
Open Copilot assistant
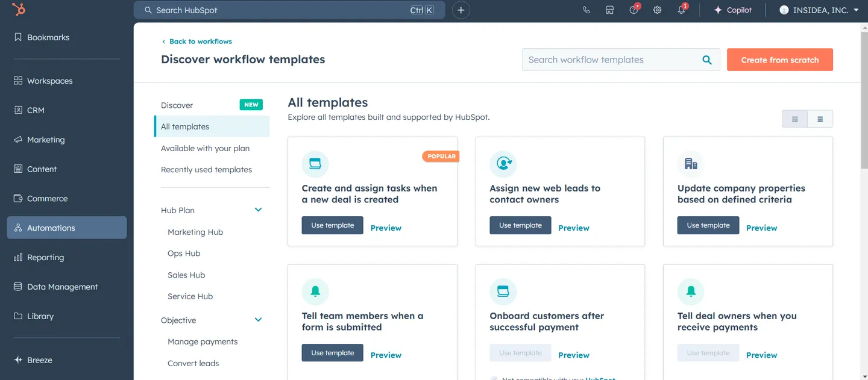click(733, 10)
